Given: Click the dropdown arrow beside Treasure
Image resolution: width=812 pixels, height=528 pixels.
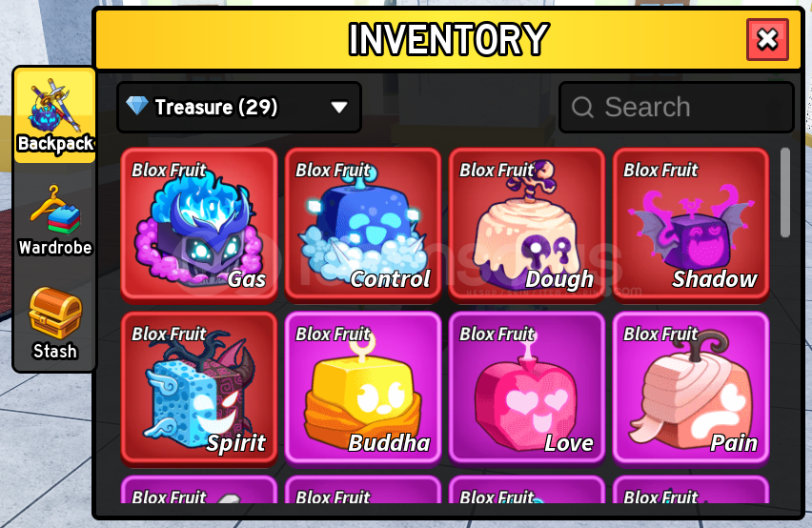Looking at the screenshot, I should [339, 107].
